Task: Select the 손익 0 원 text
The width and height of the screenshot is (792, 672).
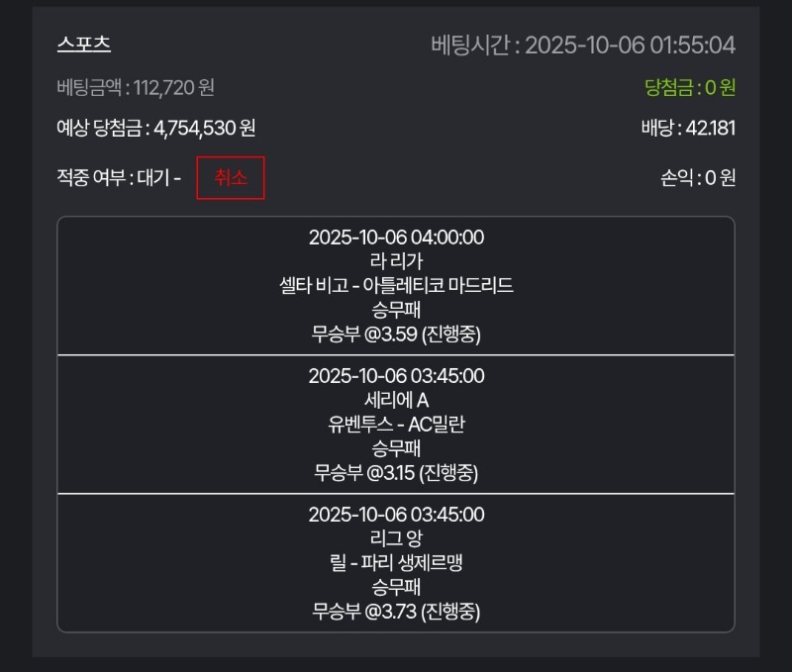Action: click(698, 178)
